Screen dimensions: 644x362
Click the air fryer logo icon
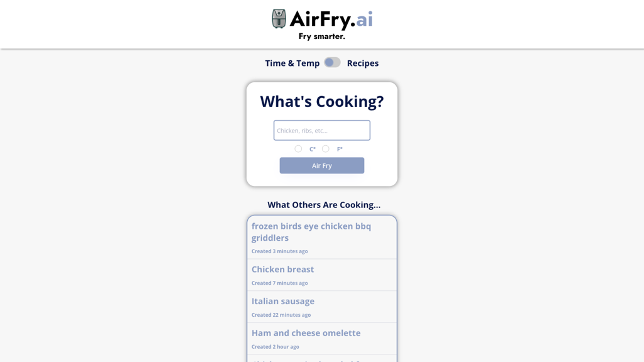[277, 19]
